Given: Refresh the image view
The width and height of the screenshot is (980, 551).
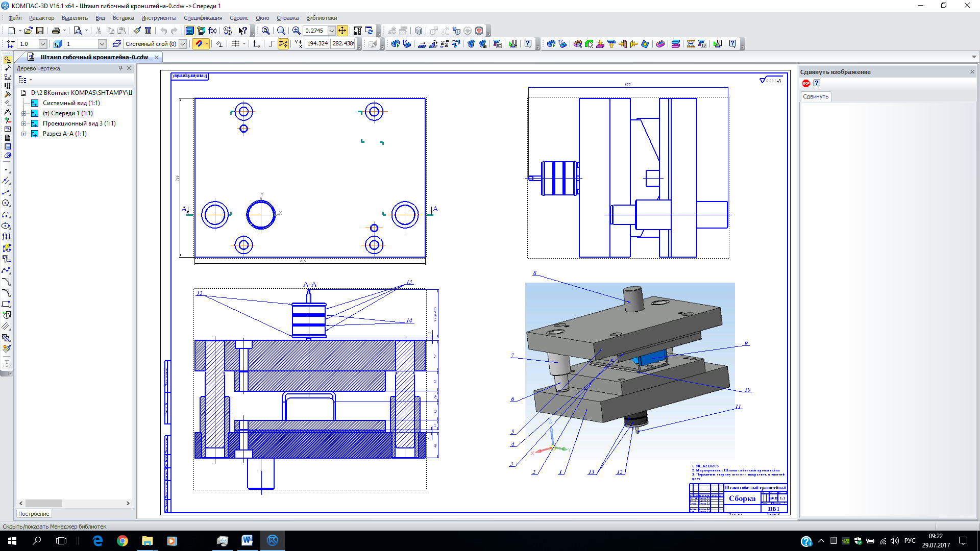Looking at the screenshot, I should (x=369, y=31).
